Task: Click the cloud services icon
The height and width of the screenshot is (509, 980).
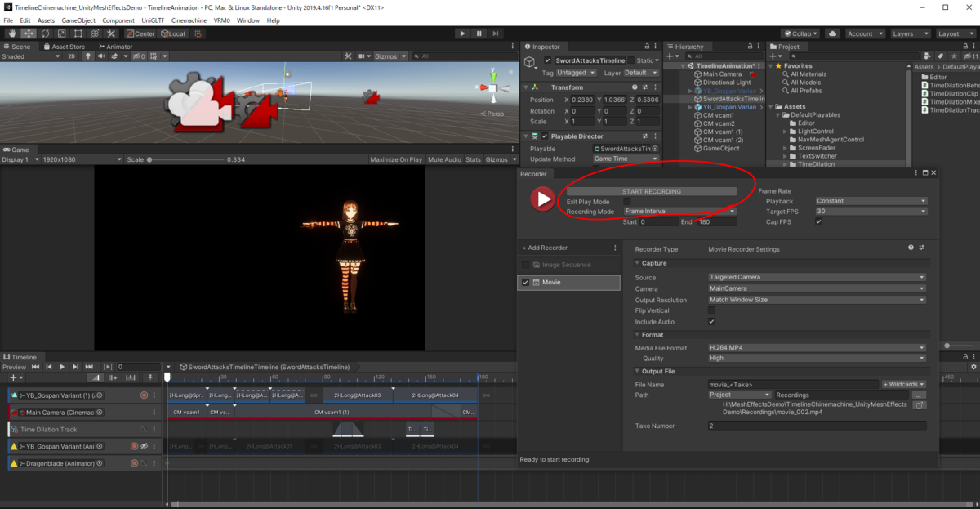Action: [832, 33]
